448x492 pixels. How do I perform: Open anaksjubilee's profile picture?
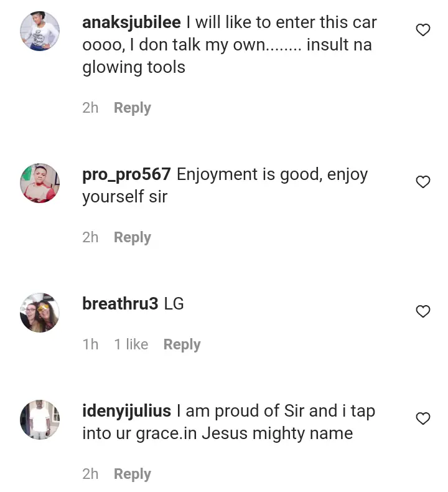(40, 31)
